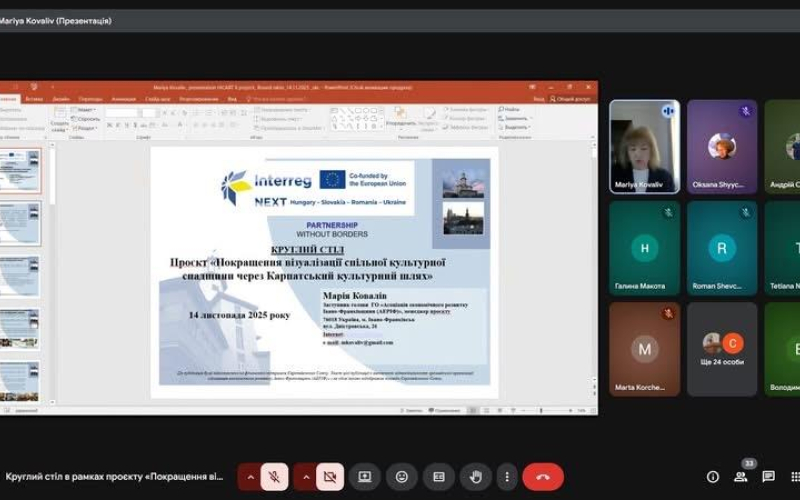The width and height of the screenshot is (800, 500).
Task: Open the Рецензирование ribbon tab in PowerPoint
Action: pos(199,99)
